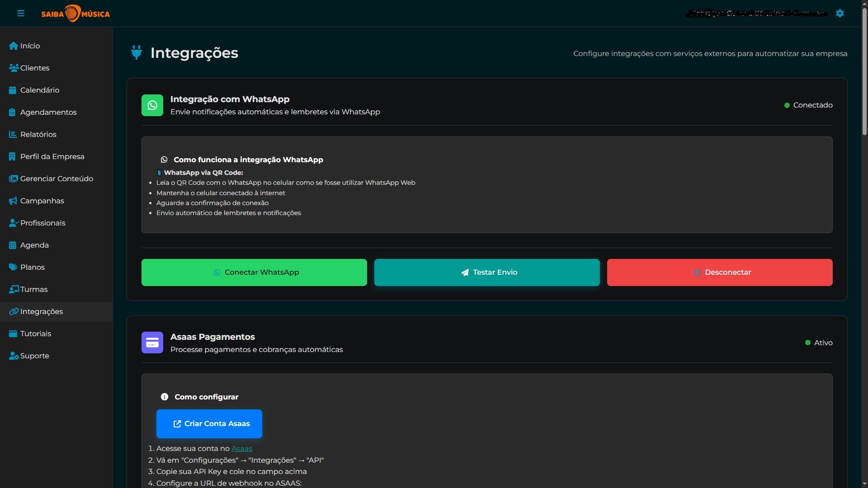Open the settings gear icon

click(840, 14)
